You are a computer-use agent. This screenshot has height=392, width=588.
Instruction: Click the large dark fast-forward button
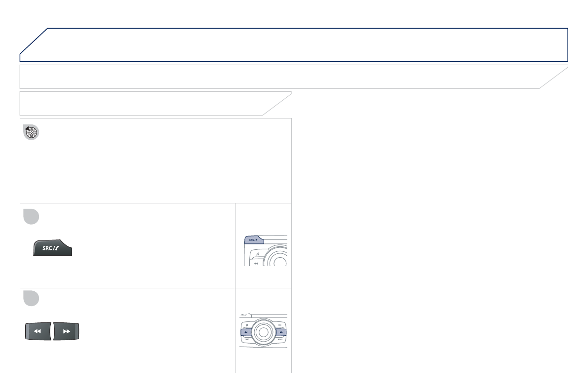point(66,331)
